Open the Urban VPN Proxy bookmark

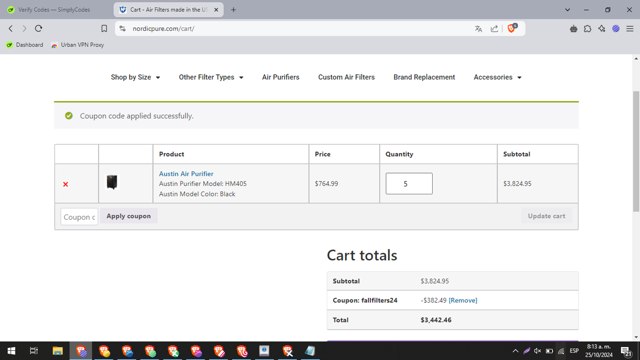(78, 45)
